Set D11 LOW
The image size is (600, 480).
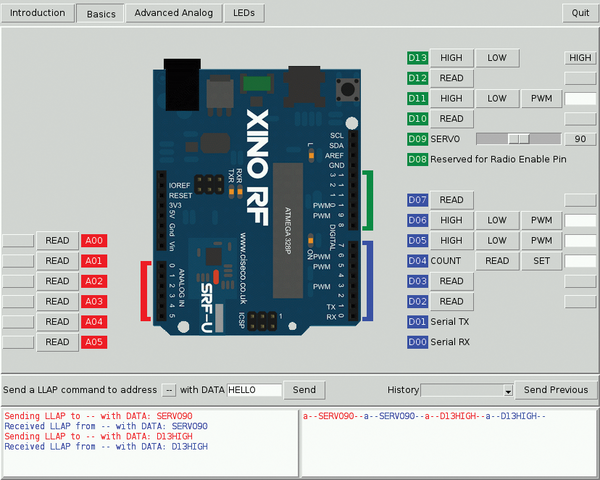coord(497,98)
